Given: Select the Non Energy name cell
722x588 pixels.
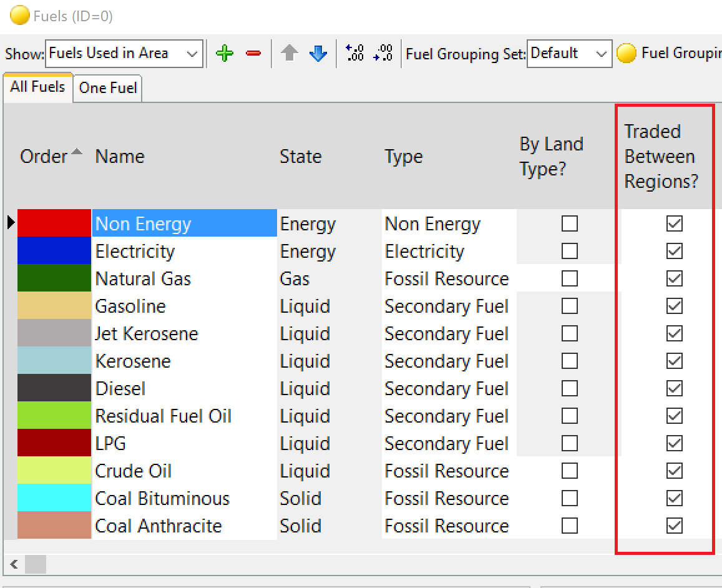Looking at the screenshot, I should point(185,223).
